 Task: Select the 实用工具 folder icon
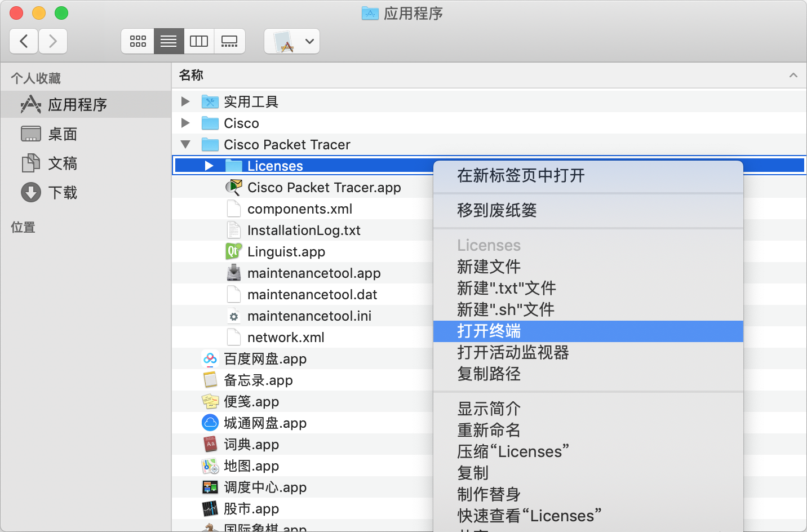click(210, 101)
